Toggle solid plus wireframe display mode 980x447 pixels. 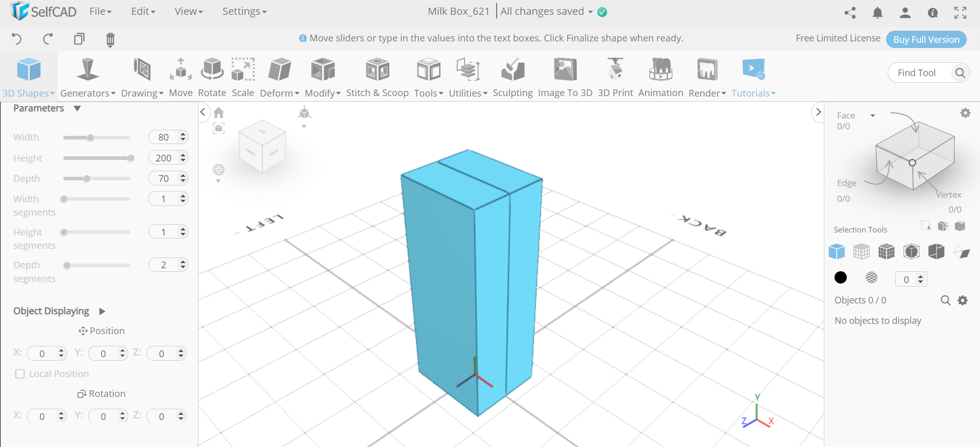(x=887, y=251)
